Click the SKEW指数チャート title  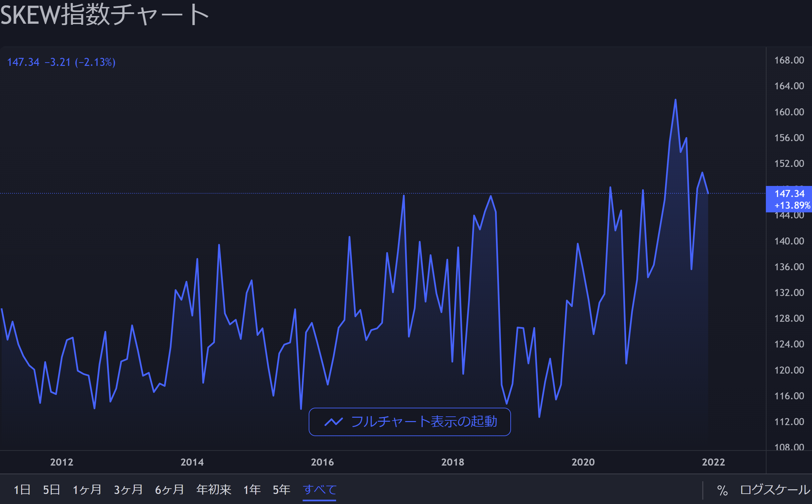click(104, 15)
